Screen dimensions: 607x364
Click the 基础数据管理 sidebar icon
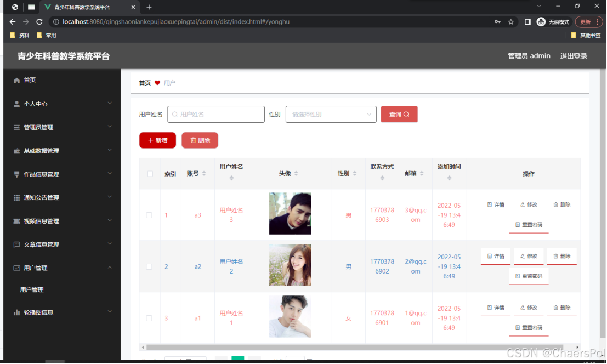[x=16, y=151]
